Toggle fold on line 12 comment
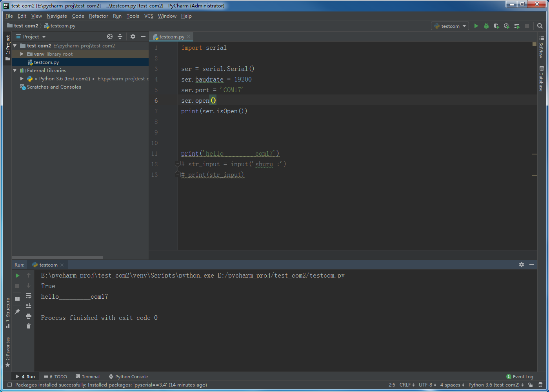Image resolution: width=549 pixels, height=392 pixels. pyautogui.click(x=178, y=164)
